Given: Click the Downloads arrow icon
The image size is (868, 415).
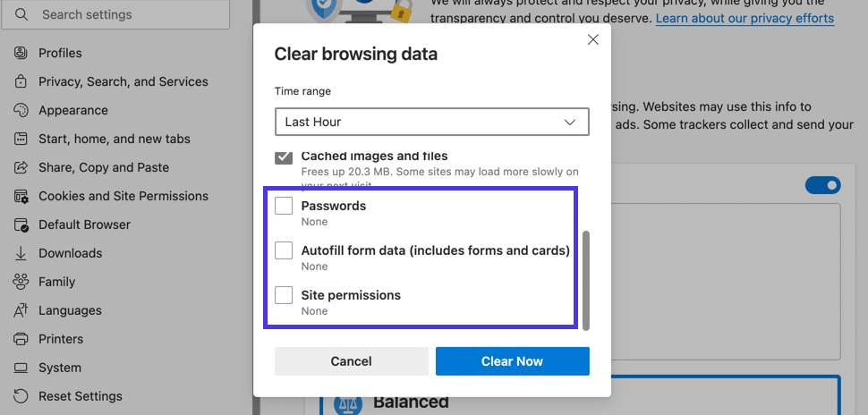Looking at the screenshot, I should click(21, 253).
